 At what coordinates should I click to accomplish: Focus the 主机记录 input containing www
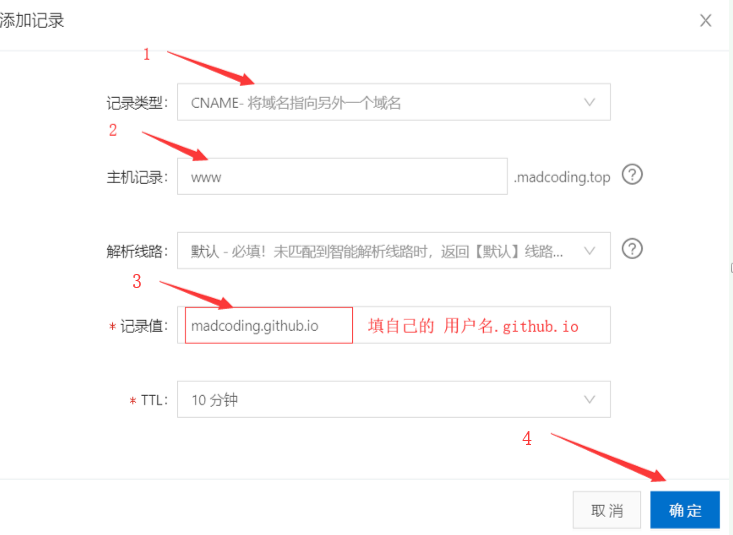pyautogui.click(x=342, y=176)
